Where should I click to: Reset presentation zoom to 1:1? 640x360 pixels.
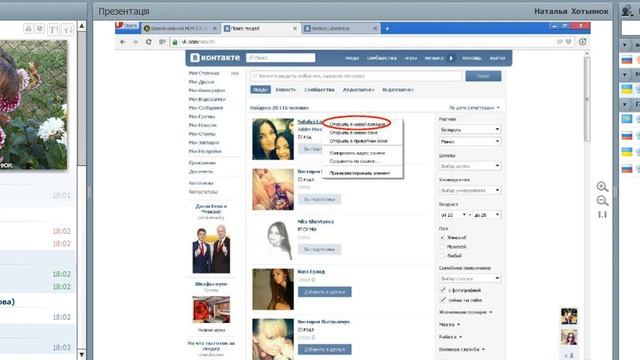(602, 215)
